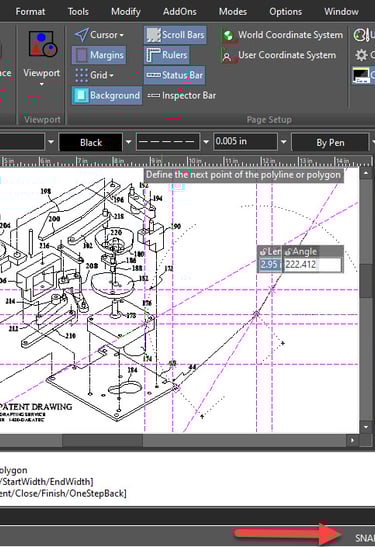Click the Length input field
Image resolution: width=375 pixels, height=547 pixels.
coord(270,264)
